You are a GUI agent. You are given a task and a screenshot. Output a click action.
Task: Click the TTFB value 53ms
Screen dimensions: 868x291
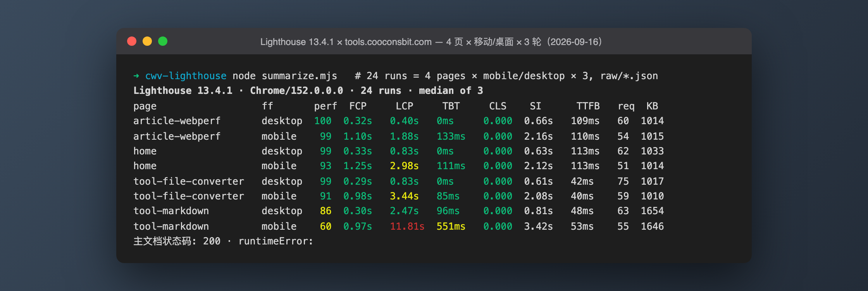coord(582,226)
